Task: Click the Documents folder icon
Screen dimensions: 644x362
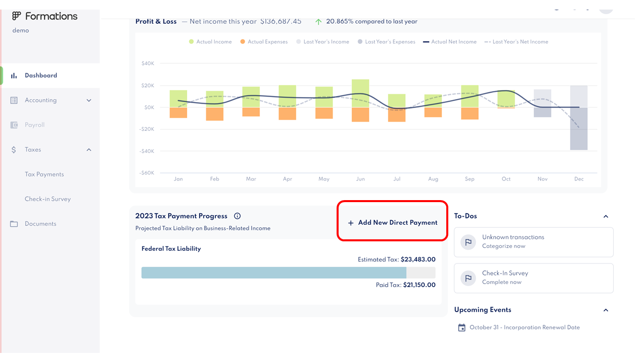Action: tap(14, 224)
